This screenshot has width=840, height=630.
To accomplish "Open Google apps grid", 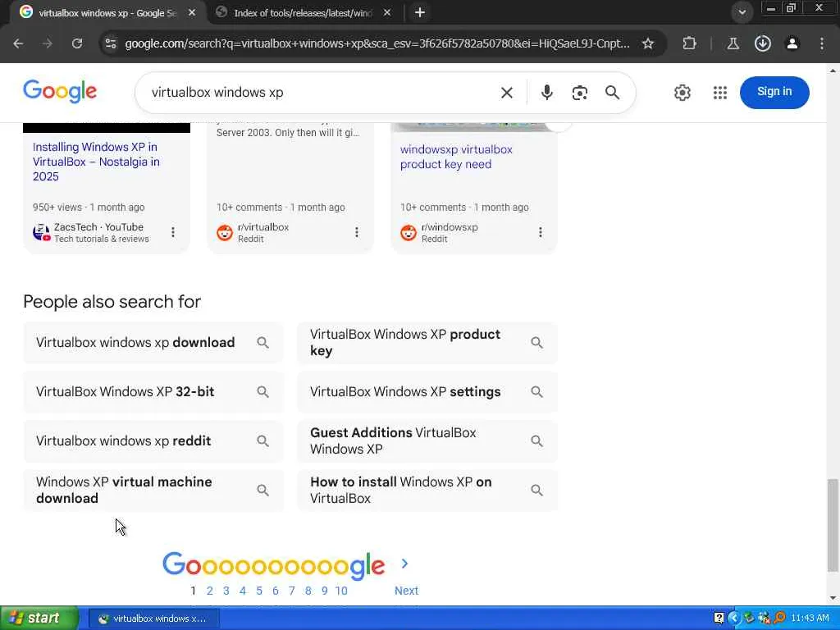I will tap(720, 93).
